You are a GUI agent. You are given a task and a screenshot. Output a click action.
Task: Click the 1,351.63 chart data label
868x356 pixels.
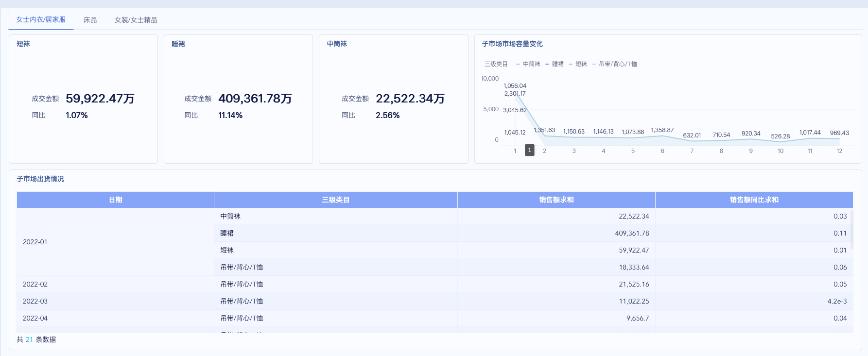(x=544, y=130)
